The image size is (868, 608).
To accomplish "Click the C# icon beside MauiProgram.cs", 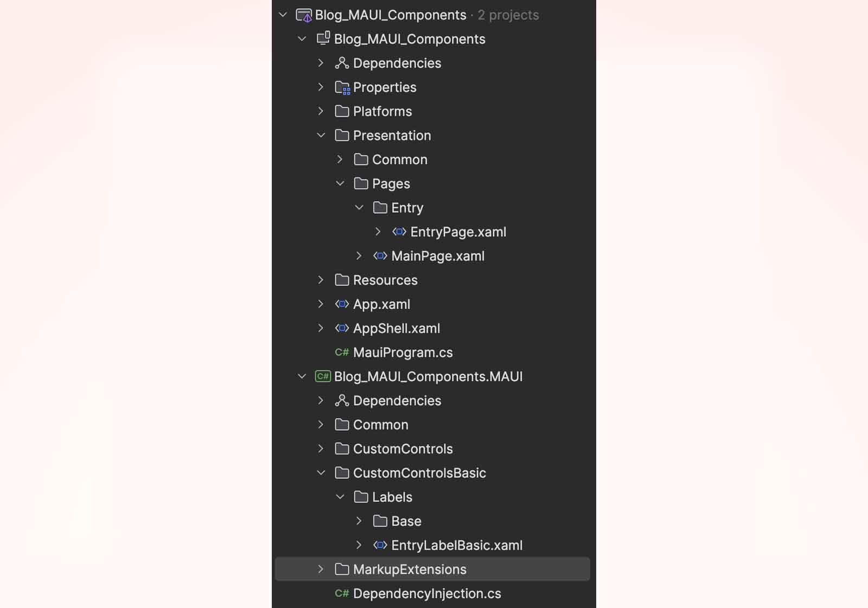I will point(342,353).
